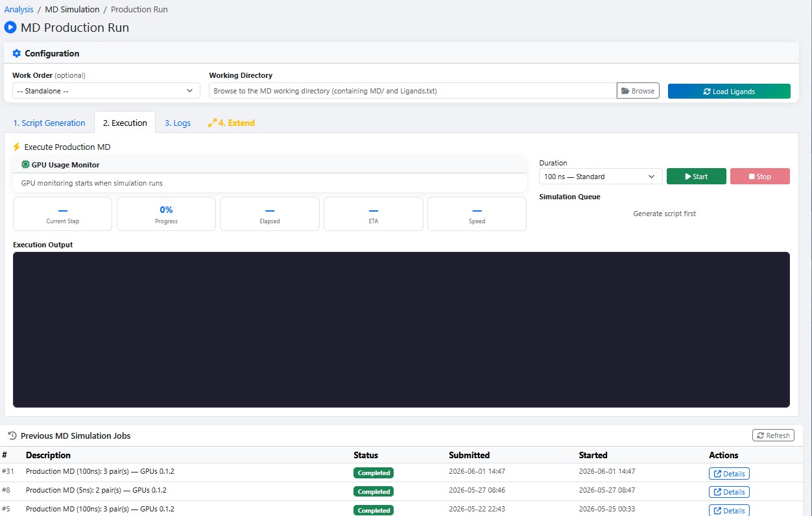Stop the running simulation
812x516 pixels.
(760, 177)
